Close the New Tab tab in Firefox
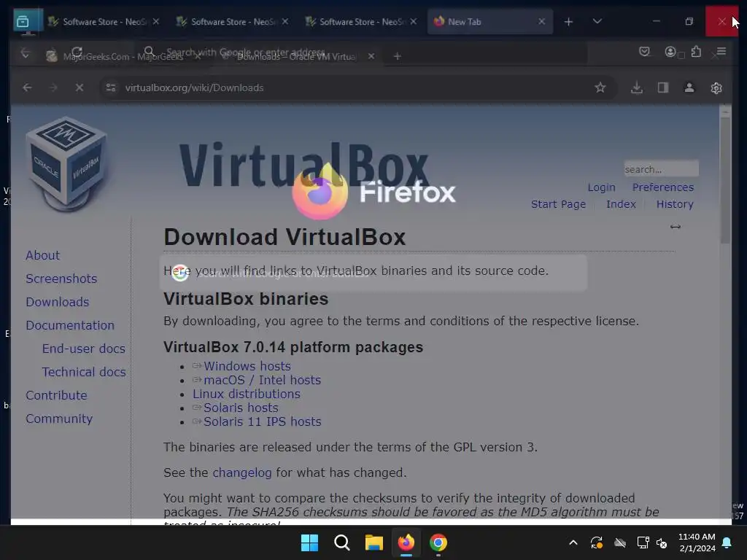 point(541,21)
